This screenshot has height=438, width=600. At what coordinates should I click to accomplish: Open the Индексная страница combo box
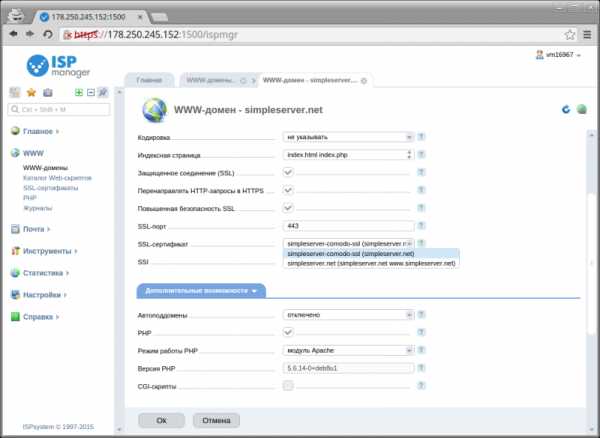[x=348, y=155]
